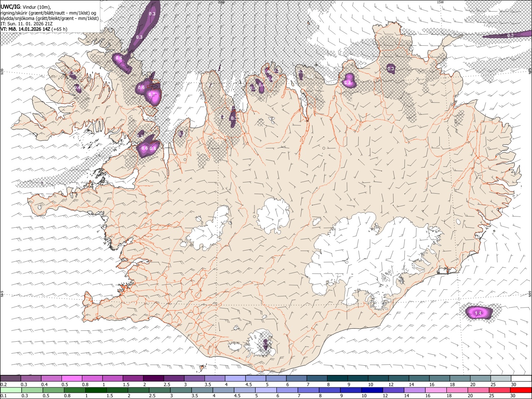
Task: Pick the 1.5 swatch in upper legend row
Action: [133, 379]
